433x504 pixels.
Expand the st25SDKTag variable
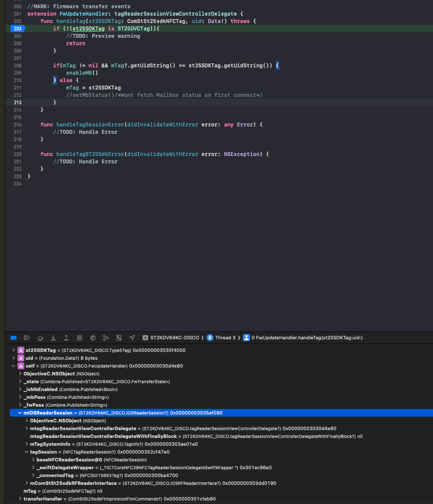coord(14,350)
